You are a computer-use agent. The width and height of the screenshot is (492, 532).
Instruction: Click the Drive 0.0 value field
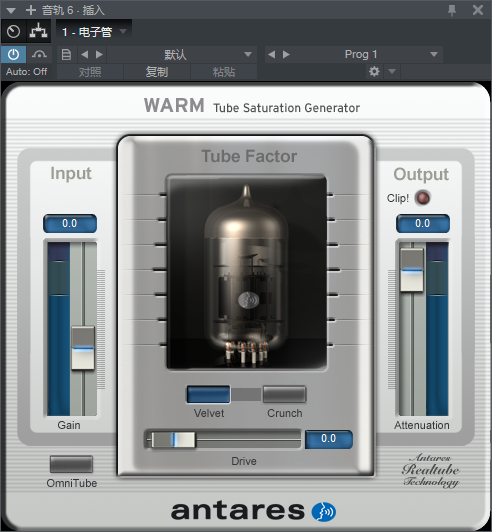(329, 439)
